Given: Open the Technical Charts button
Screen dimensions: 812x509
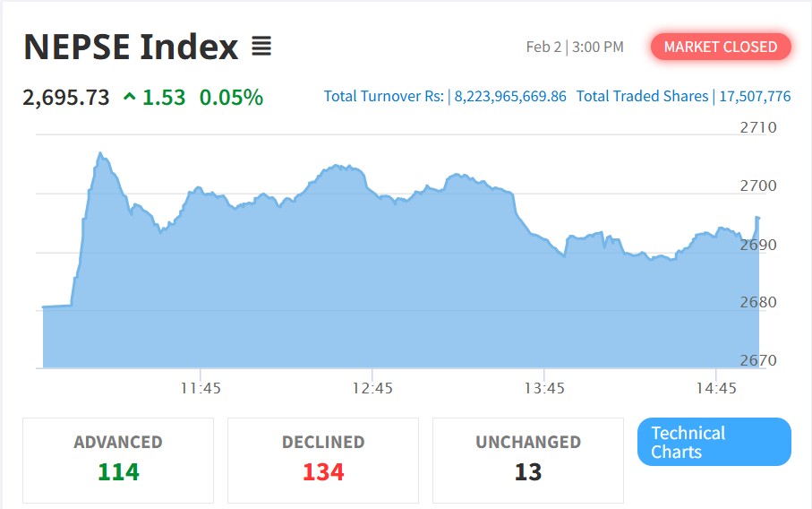Looking at the screenshot, I should (714, 442).
